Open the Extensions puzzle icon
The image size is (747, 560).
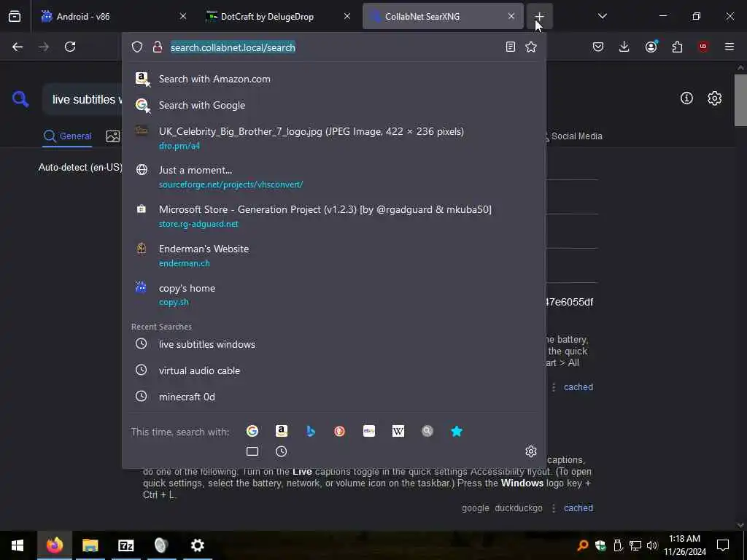677,47
